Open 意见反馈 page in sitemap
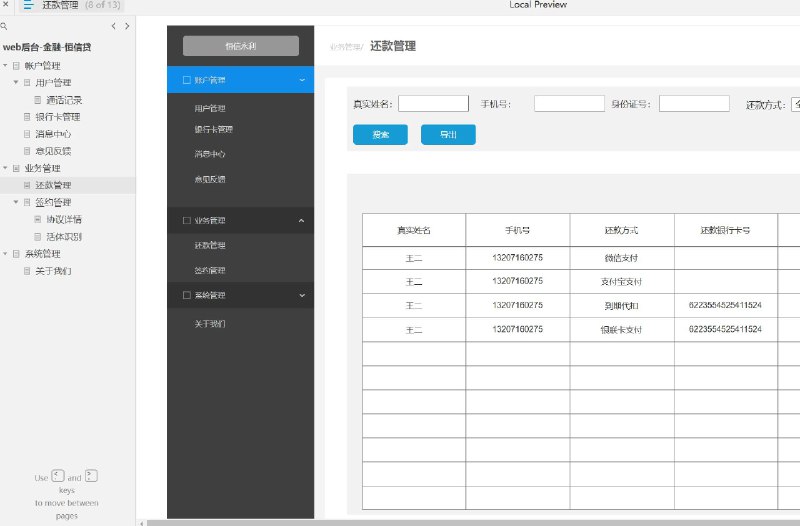 click(x=53, y=151)
